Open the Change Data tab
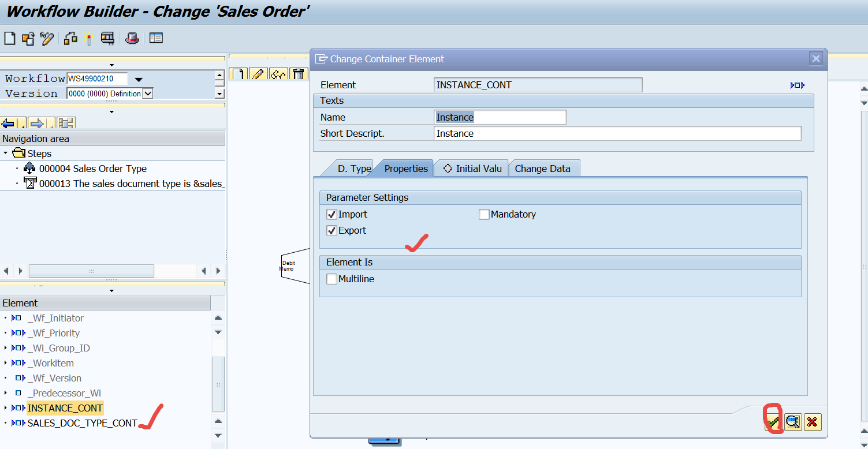 pyautogui.click(x=542, y=169)
